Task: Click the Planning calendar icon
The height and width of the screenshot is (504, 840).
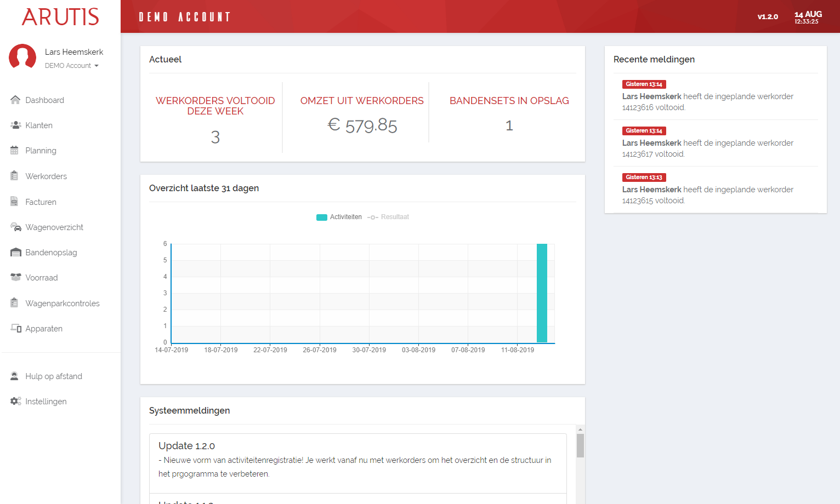Action: [14, 150]
